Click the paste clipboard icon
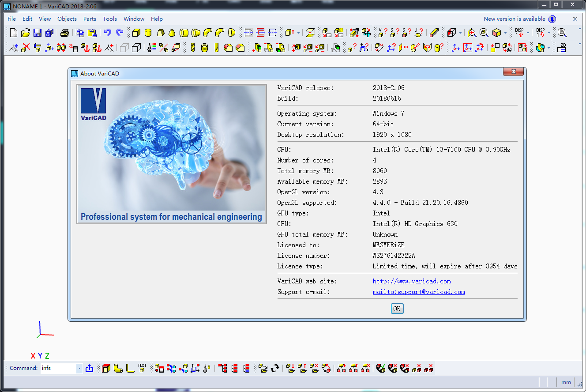This screenshot has width=586, height=392. (92, 32)
